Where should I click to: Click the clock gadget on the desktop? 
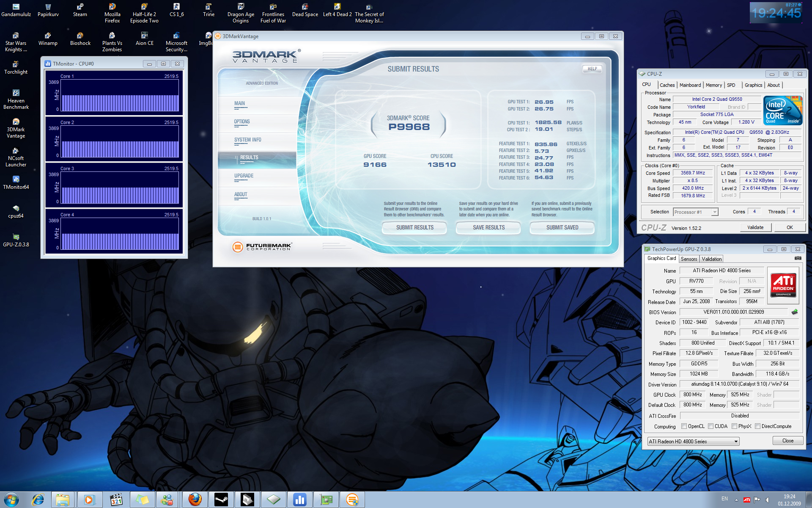point(776,13)
